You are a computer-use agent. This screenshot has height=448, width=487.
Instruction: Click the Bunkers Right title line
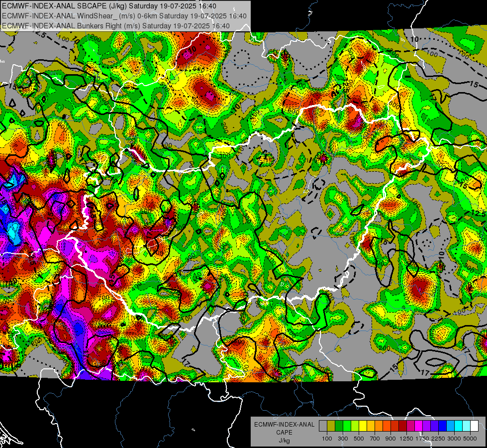point(116,26)
